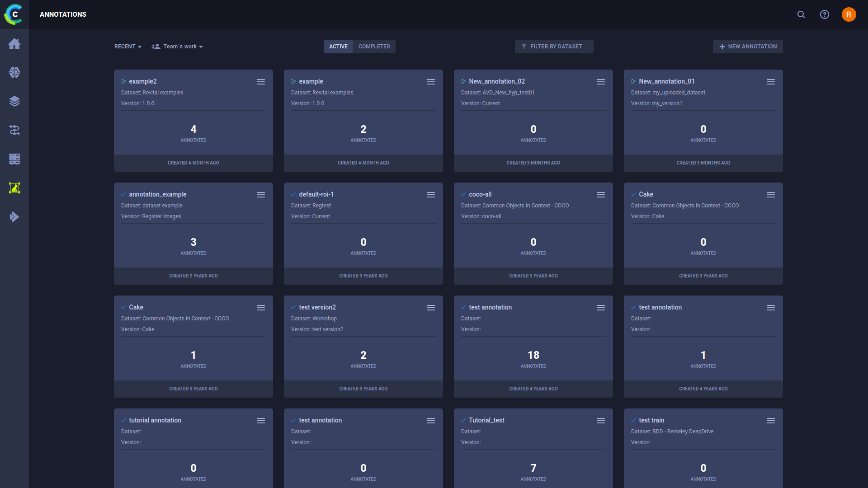Open the arrow-shaped sidebar icon
The width and height of the screenshot is (868, 488).
pos(14,217)
